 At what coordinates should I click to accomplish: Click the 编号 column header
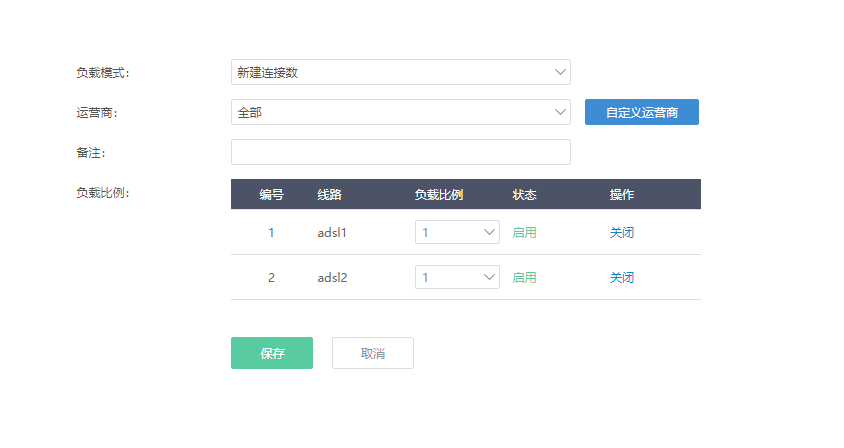[271, 194]
